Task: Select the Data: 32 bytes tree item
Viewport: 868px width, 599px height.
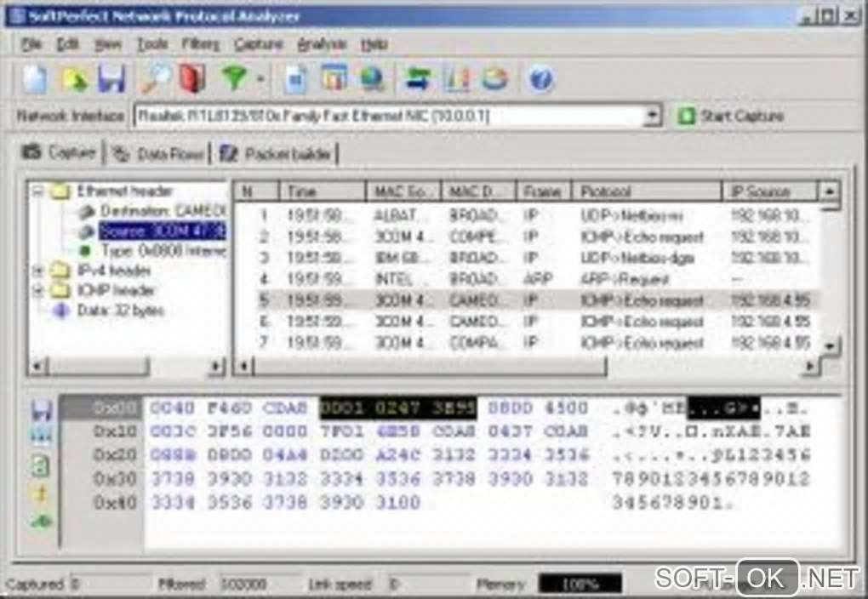Action: (121, 310)
